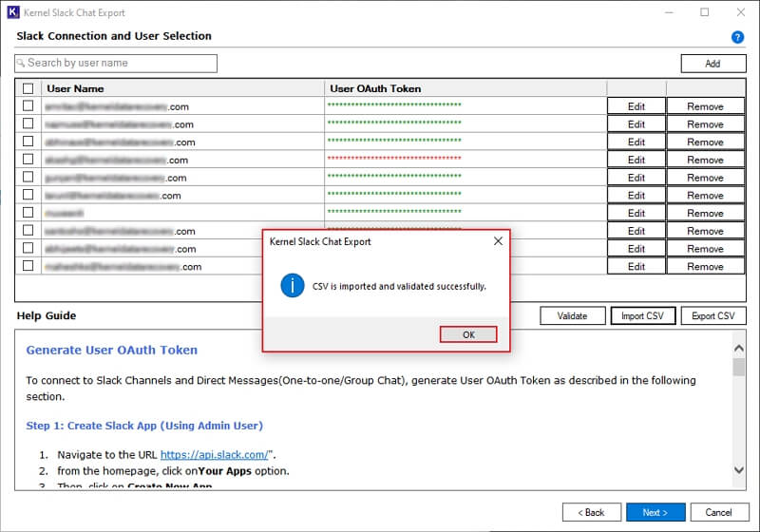Tick the checkbox of the fifth user row

[28, 177]
